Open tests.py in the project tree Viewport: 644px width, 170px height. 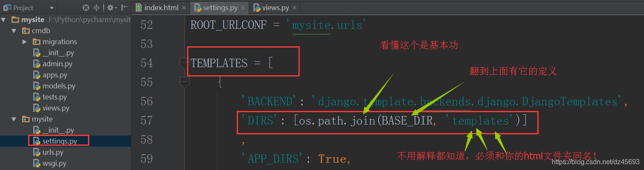[54, 97]
